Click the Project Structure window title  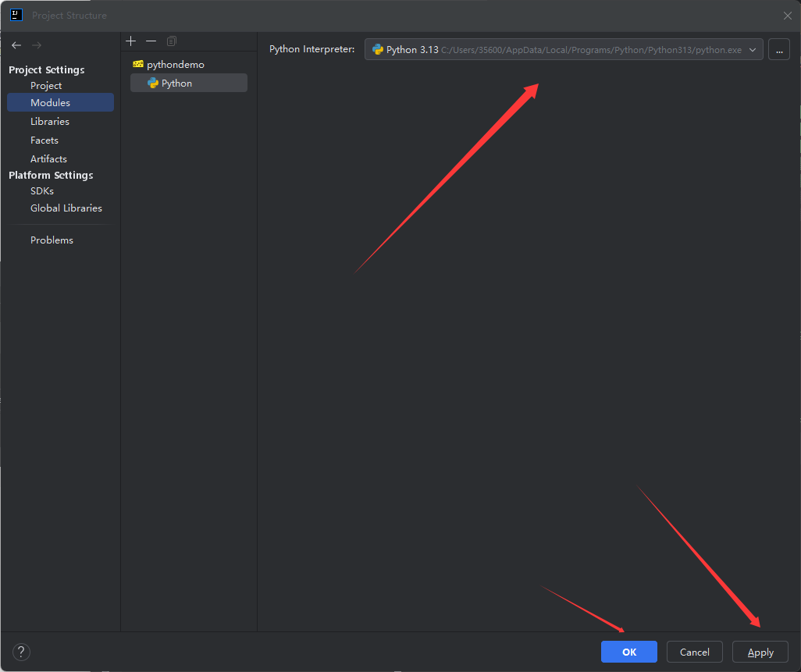coord(69,16)
